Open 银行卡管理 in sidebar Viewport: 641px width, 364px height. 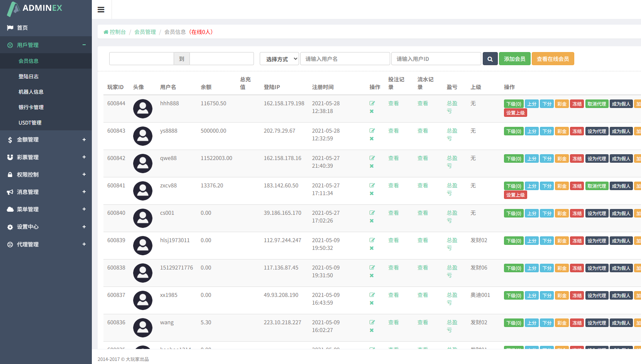pyautogui.click(x=31, y=107)
